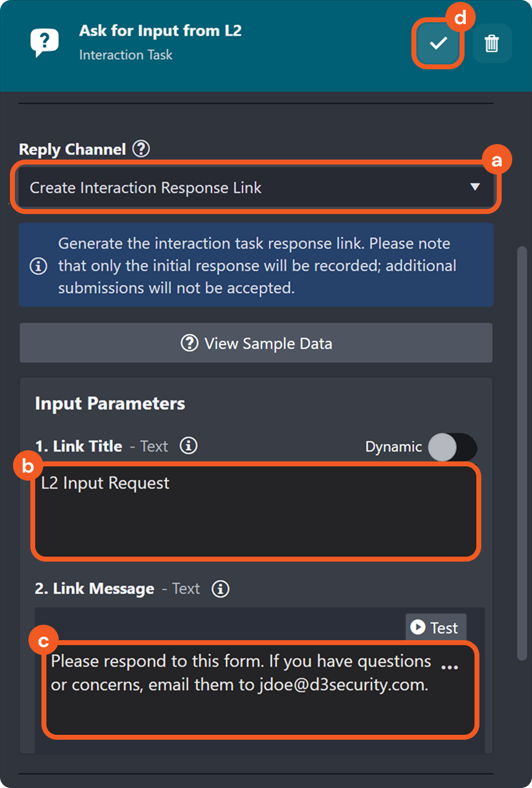Screen dimensions: 532x788
Task: Show Link Title info tooltip icon
Action: point(188,446)
